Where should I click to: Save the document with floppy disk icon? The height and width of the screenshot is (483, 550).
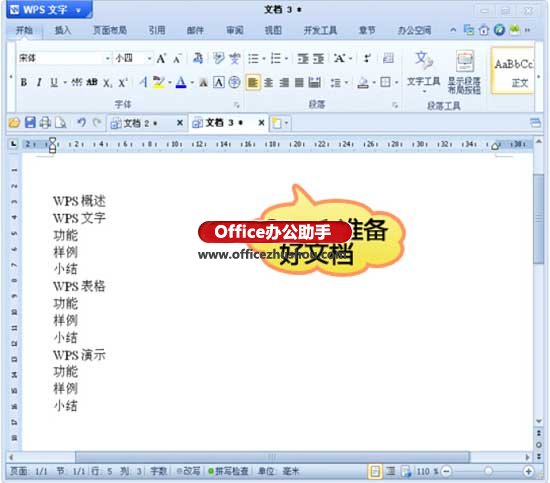pyautogui.click(x=30, y=123)
